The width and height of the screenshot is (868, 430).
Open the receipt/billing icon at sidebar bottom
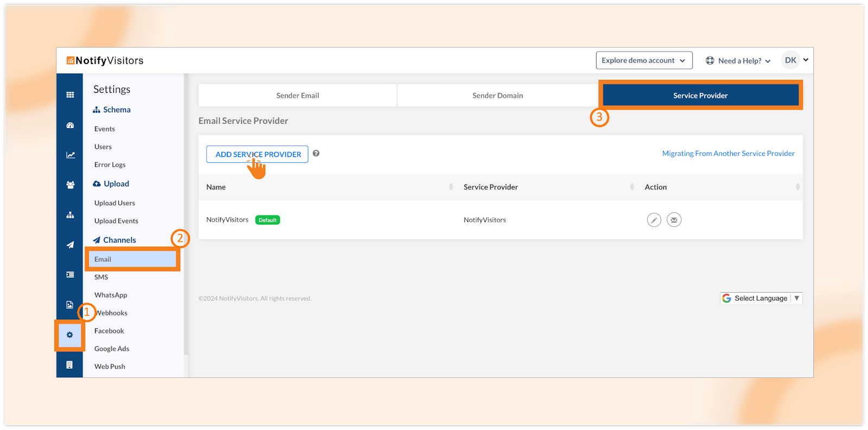click(x=69, y=365)
